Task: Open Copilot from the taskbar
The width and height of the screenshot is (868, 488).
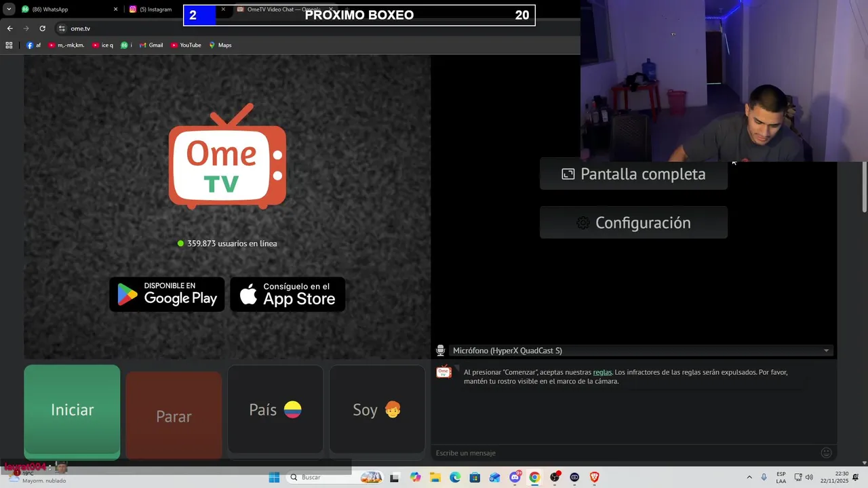Action: 415,477
